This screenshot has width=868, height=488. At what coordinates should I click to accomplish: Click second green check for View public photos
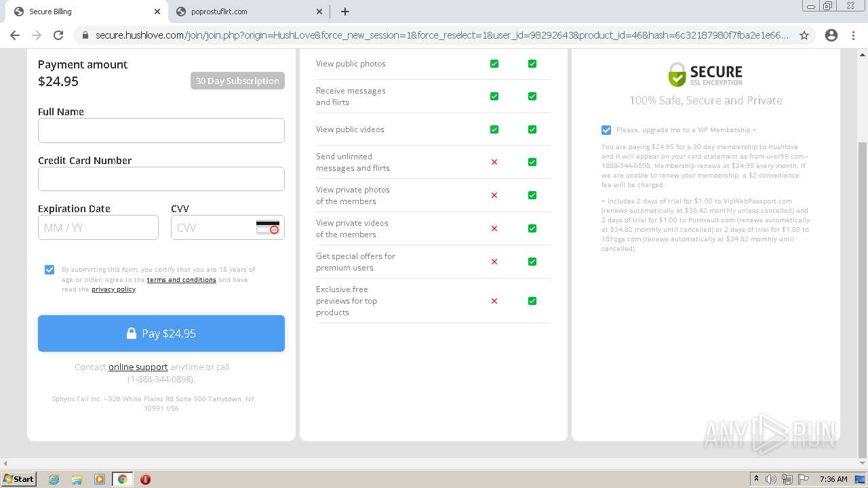[532, 64]
